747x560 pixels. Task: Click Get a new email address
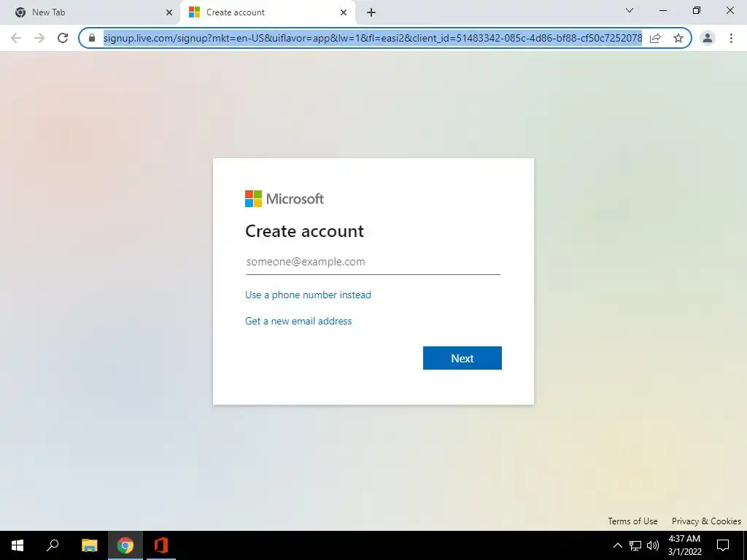tap(298, 321)
